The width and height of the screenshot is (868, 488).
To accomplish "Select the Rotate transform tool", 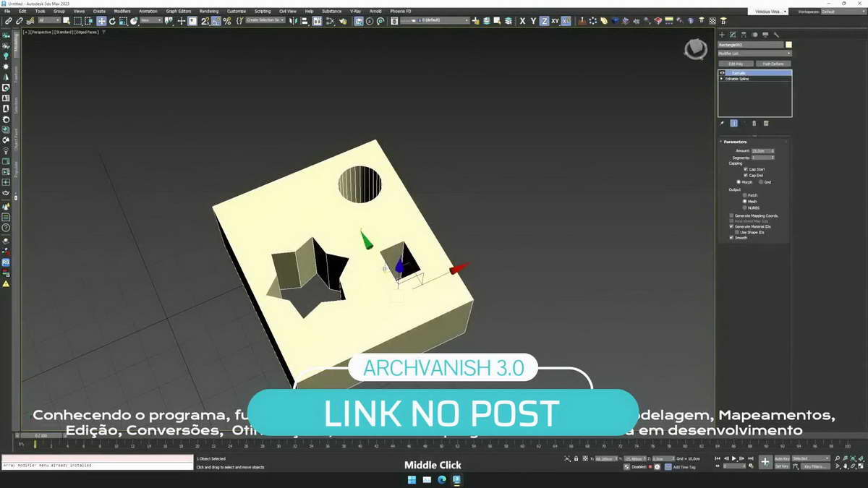I will [x=112, y=21].
